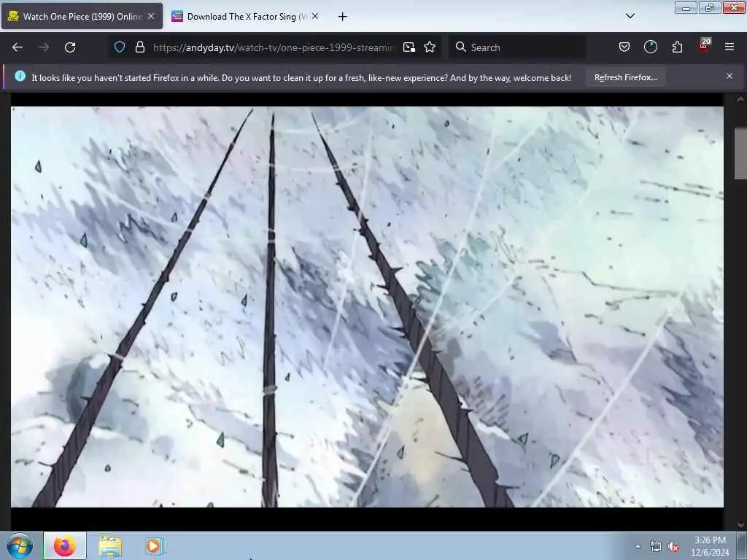Show hidden system tray icons
Screen dimensions: 747x560
point(638,546)
